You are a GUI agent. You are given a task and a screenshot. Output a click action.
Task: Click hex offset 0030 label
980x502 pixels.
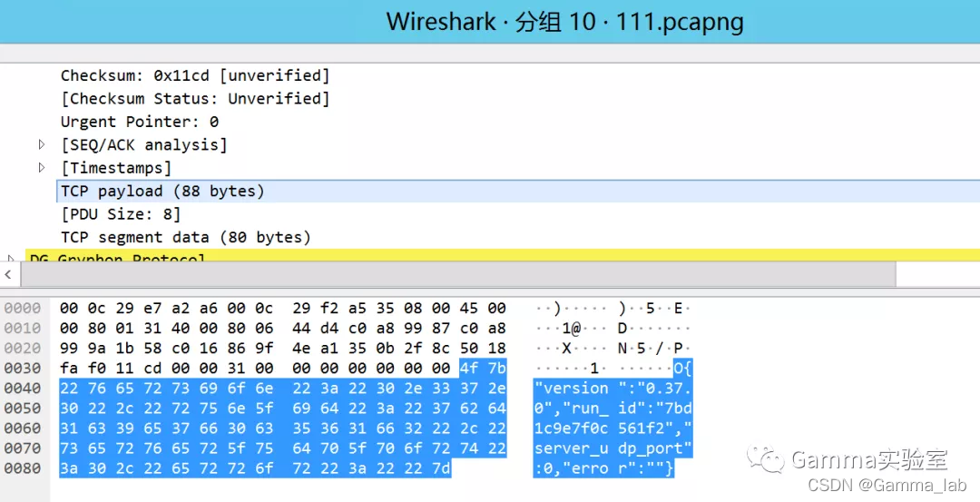pos(23,369)
